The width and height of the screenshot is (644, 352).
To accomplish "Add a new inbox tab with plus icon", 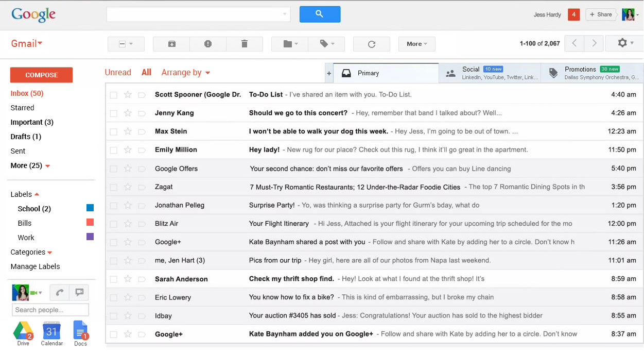I will click(329, 74).
